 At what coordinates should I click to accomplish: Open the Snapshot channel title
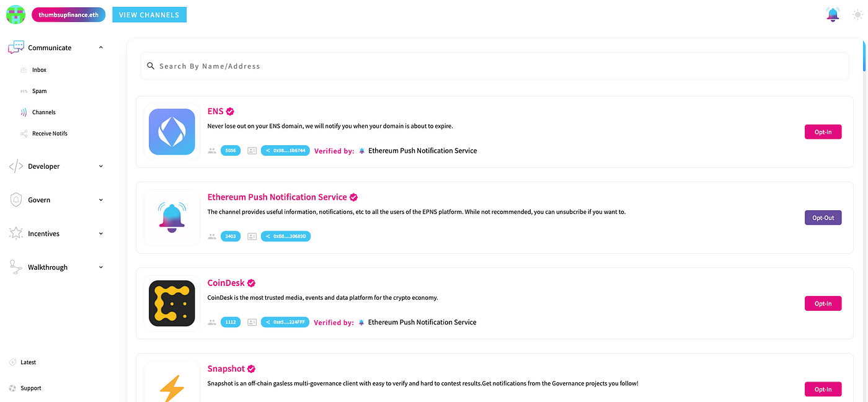click(226, 368)
